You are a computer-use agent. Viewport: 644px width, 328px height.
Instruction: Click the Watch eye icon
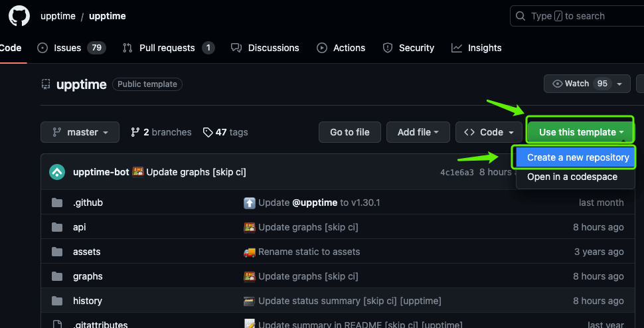[x=557, y=84]
